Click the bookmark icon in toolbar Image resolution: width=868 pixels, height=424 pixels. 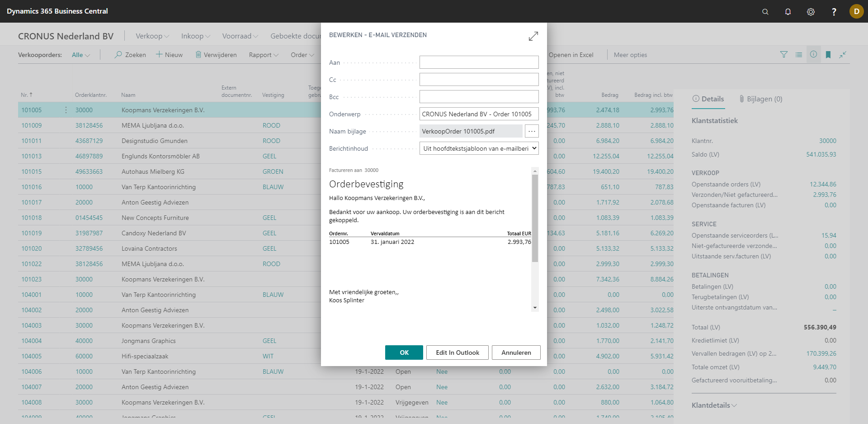[x=828, y=55]
